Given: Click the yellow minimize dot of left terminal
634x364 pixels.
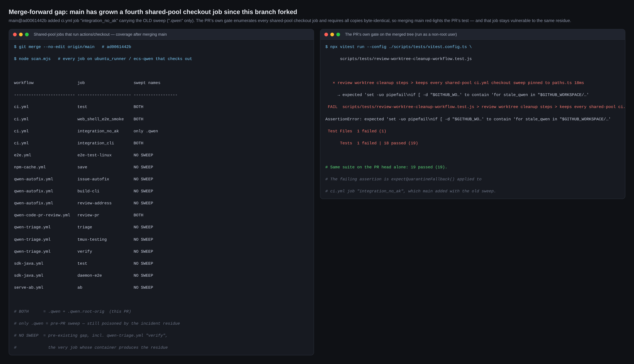Looking at the screenshot, I should coord(21,34).
